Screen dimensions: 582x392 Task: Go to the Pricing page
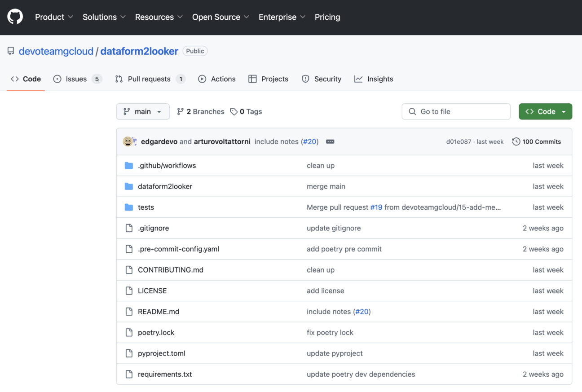point(327,17)
